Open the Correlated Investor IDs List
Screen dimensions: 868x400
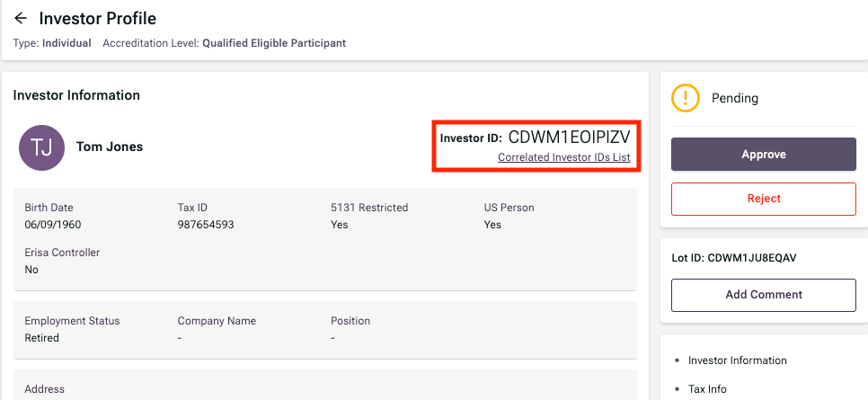click(563, 157)
